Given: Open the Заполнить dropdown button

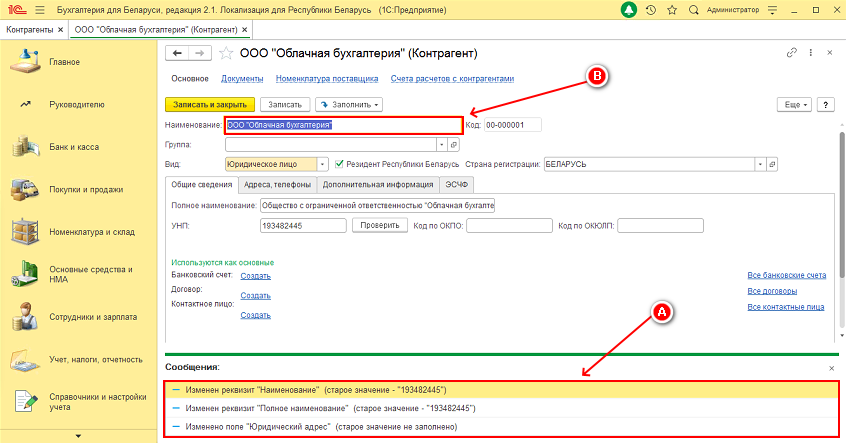Looking at the screenshot, I should [349, 105].
